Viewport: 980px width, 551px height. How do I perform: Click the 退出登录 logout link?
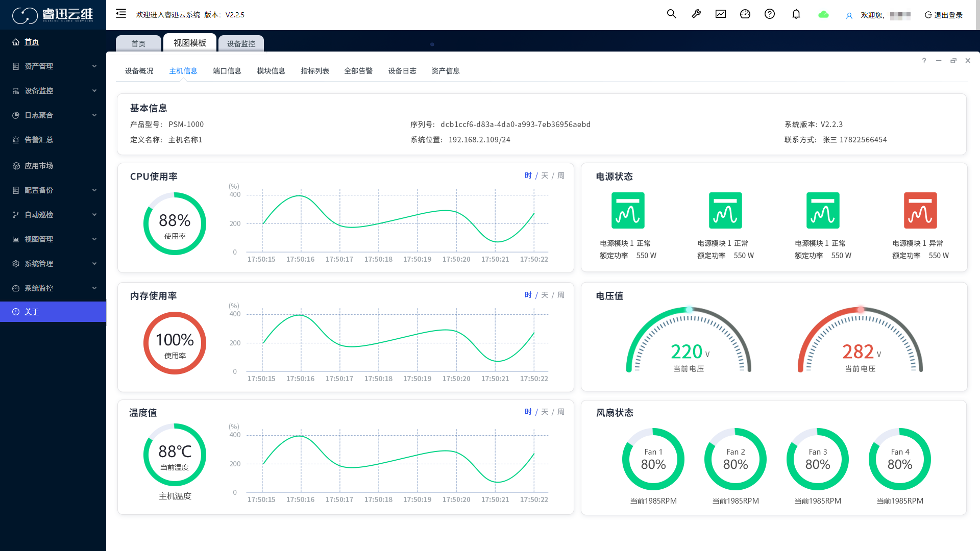coord(948,15)
